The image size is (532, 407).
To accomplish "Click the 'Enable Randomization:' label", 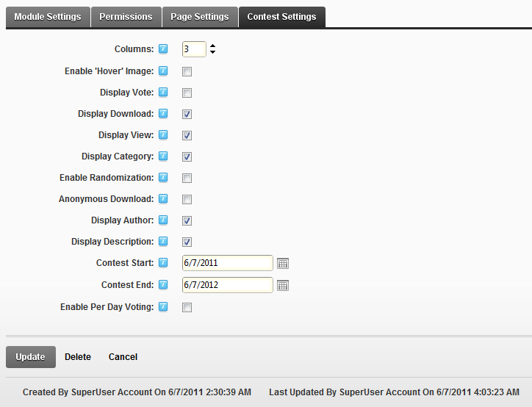I will pos(107,178).
